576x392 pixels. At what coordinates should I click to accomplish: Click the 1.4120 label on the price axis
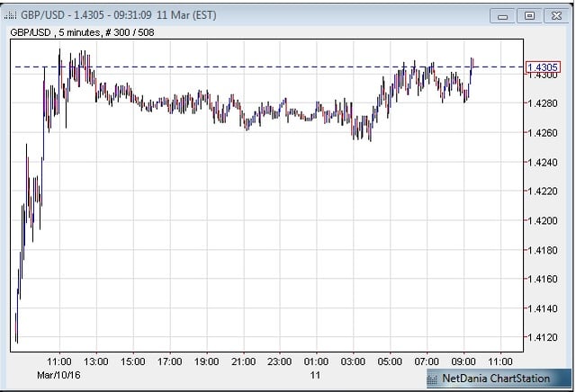[543, 337]
